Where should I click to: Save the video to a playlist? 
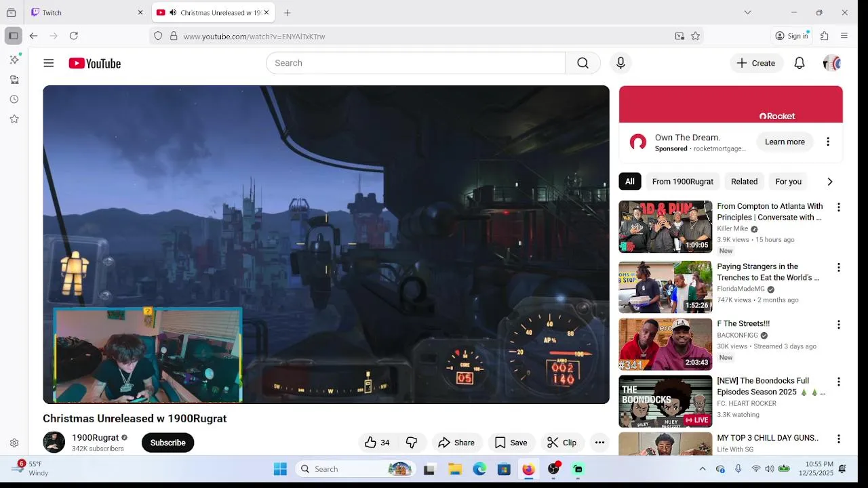click(x=511, y=443)
